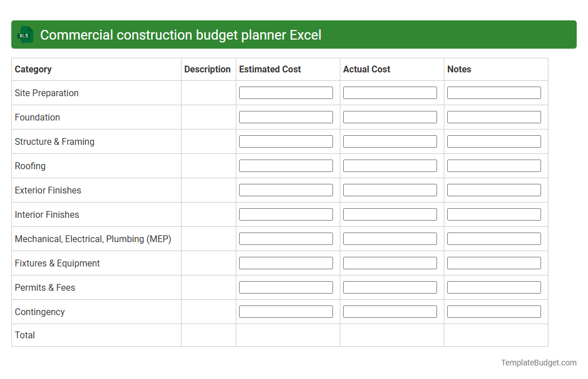Click the Estimated Cost column header
This screenshot has height=379, width=588.
(270, 69)
